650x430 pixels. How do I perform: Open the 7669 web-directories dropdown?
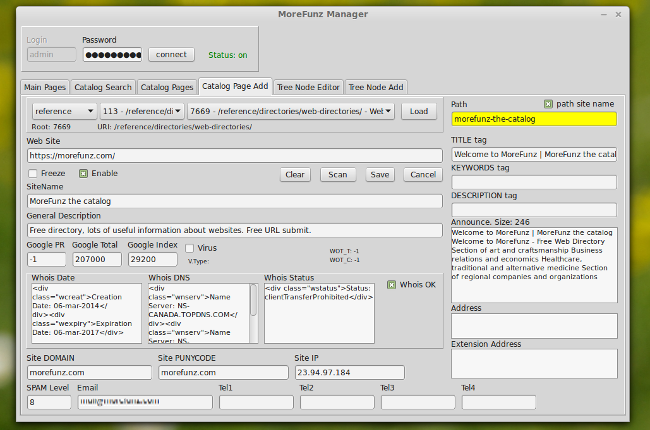pos(291,111)
